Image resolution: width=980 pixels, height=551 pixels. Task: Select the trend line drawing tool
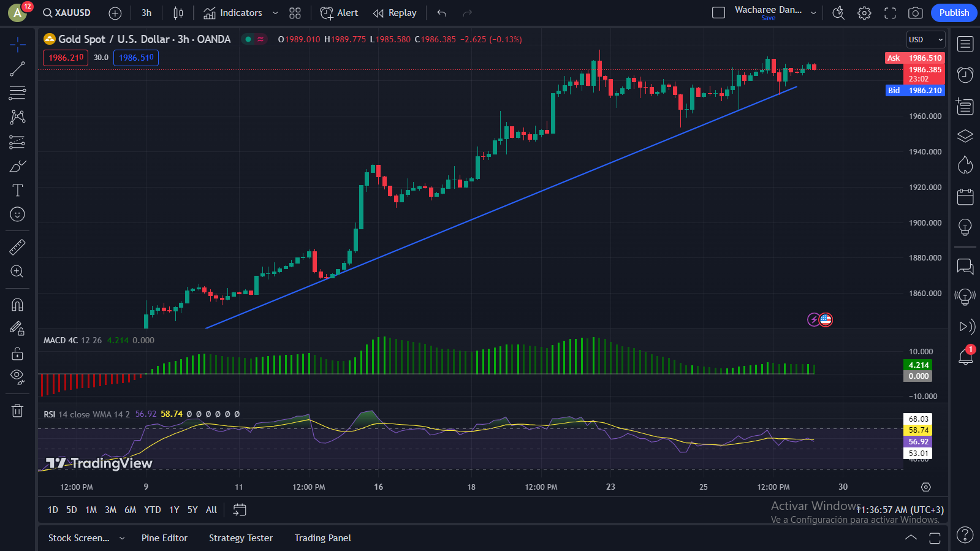click(17, 69)
